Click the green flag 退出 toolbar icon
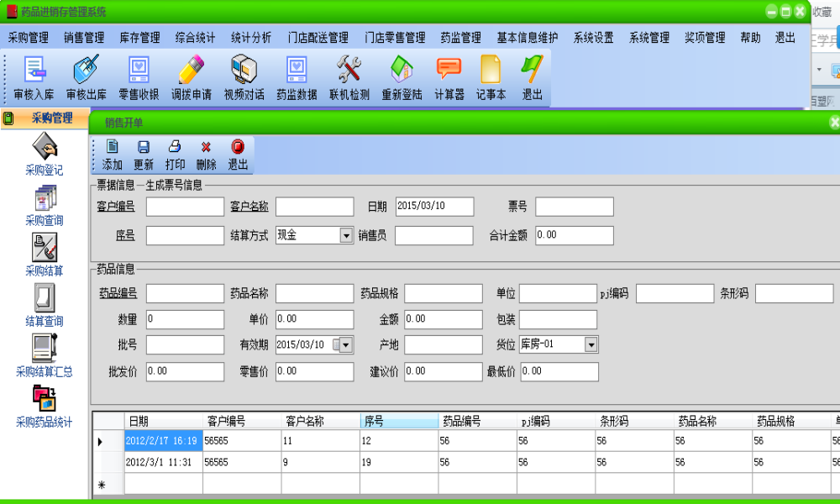The height and width of the screenshot is (504, 840). [532, 77]
